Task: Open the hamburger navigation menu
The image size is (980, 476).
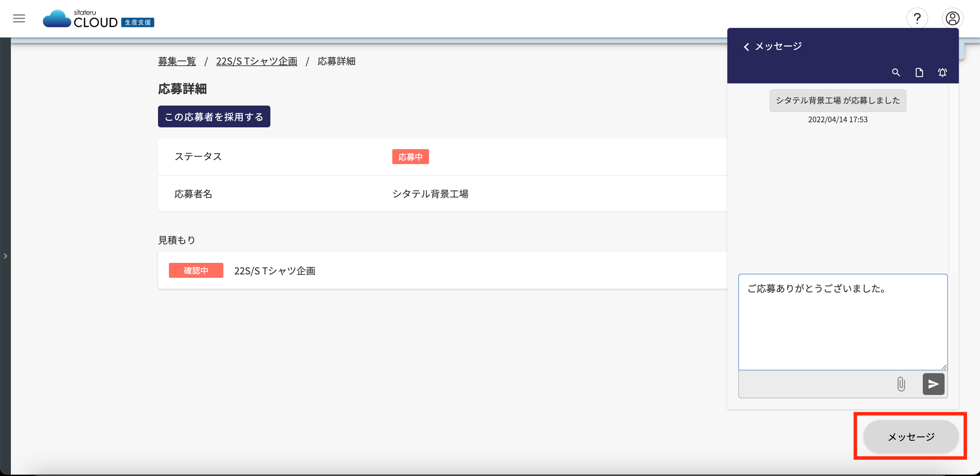Action: coord(19,18)
